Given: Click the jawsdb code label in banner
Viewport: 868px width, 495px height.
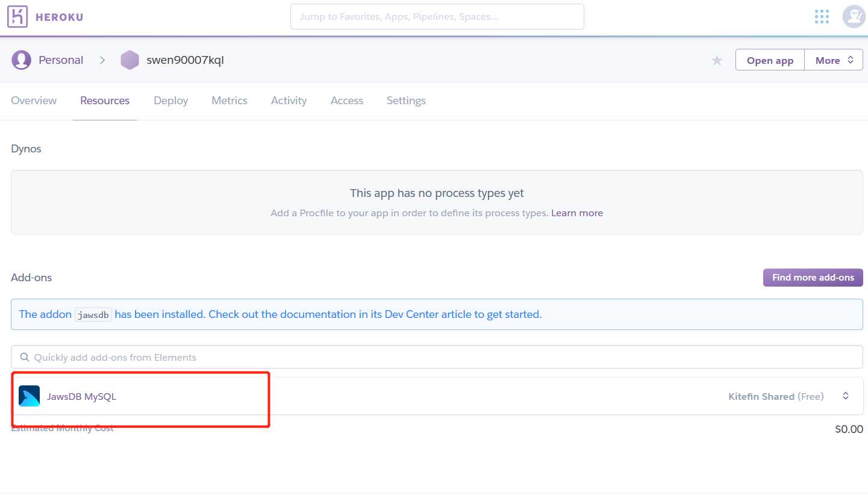Looking at the screenshot, I should pyautogui.click(x=93, y=314).
